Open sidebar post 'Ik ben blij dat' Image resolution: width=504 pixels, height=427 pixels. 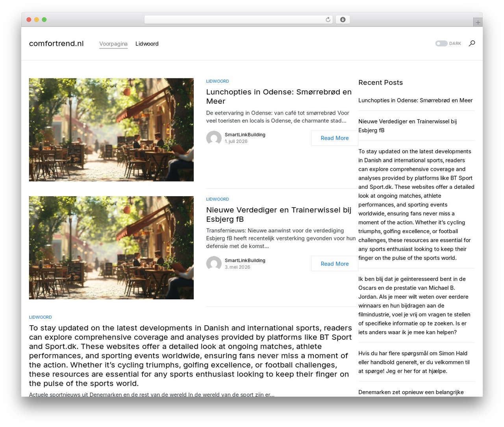[x=414, y=306]
